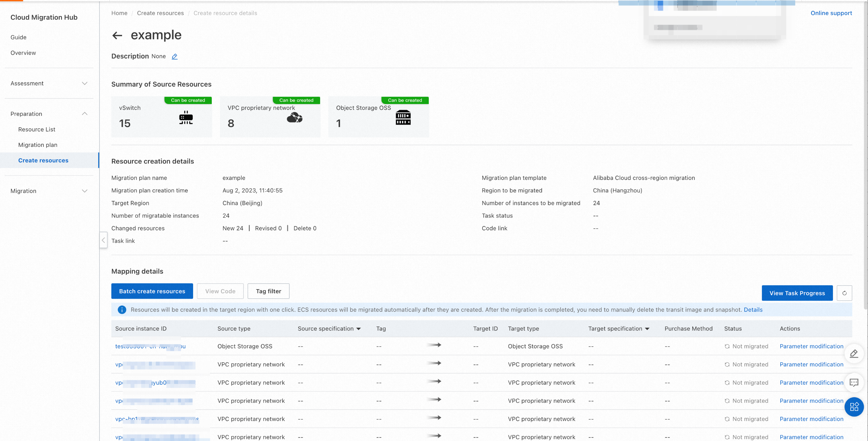Image resolution: width=868 pixels, height=441 pixels.
Task: Edit the description with pencil icon
Action: pos(174,56)
